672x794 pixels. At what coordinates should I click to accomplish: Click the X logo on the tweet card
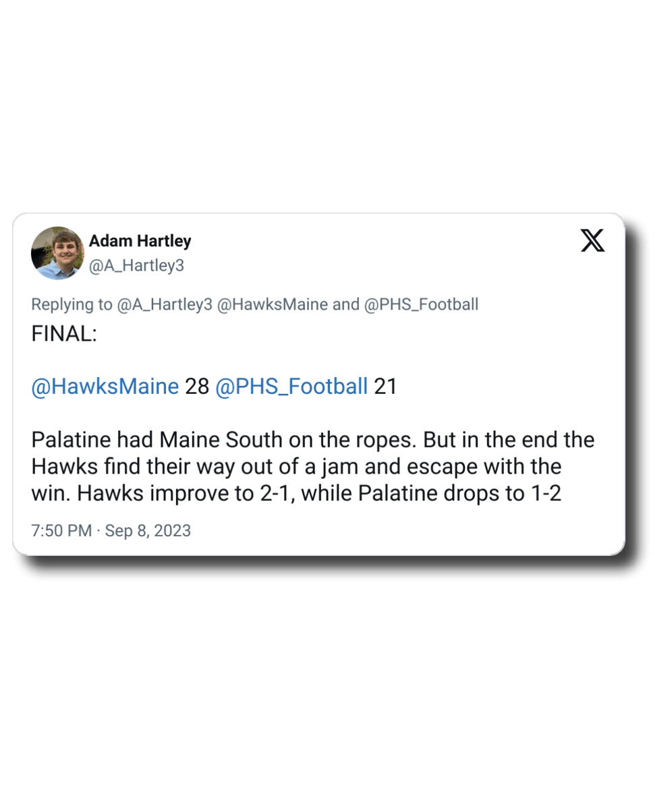click(592, 241)
